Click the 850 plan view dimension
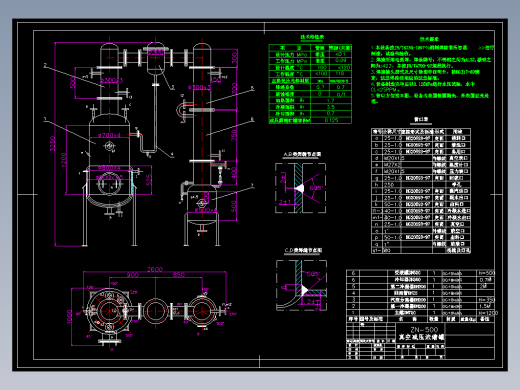 (179, 274)
